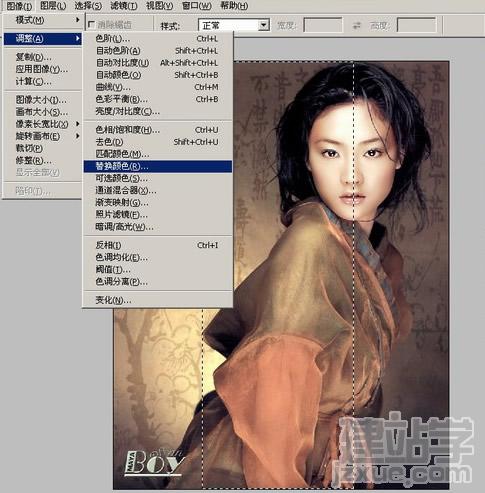Viewport: 485px width, 493px height.
Task: Open the 窗口(W) window menu
Action: (x=197, y=6)
